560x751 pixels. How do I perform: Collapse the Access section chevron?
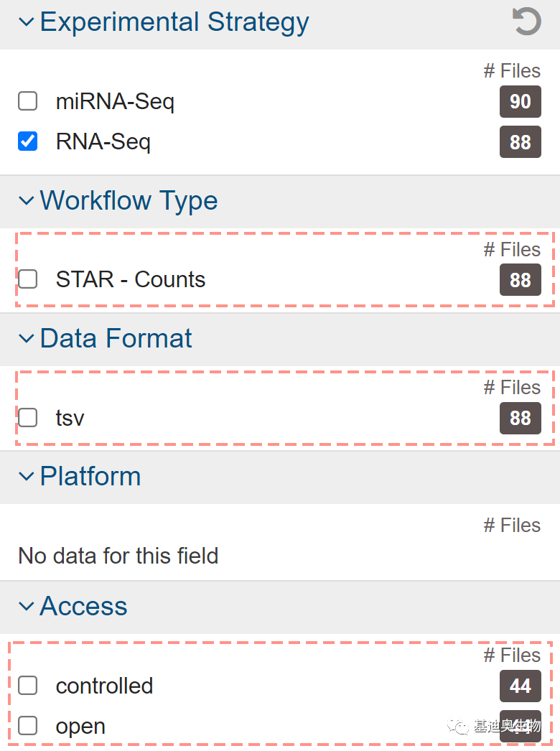[x=26, y=607]
